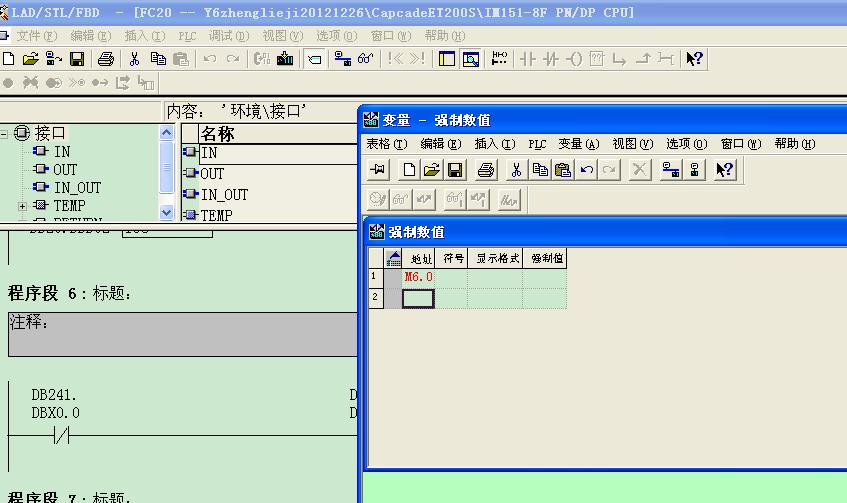The width and height of the screenshot is (847, 503).
Task: Click the 强制值 column header
Action: (x=545, y=258)
